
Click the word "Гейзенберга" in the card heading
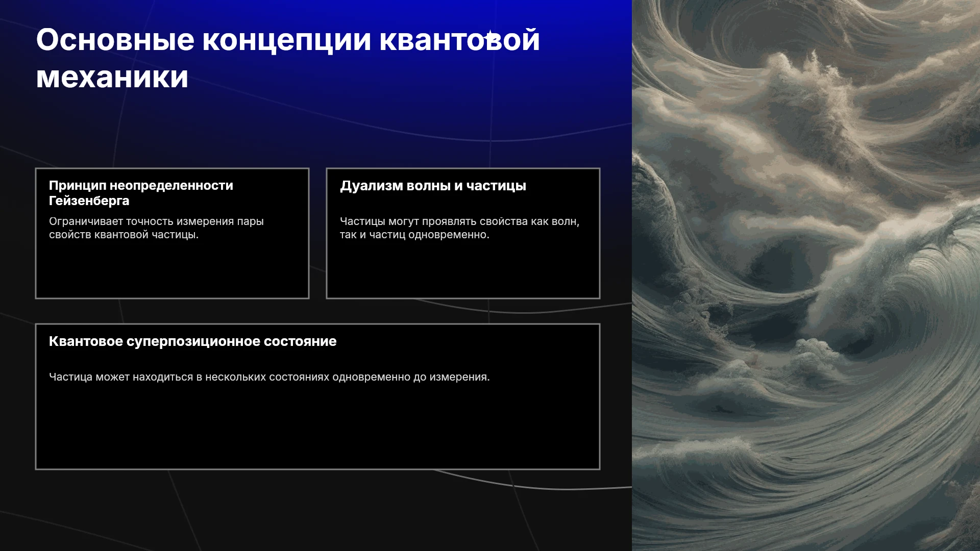point(89,201)
